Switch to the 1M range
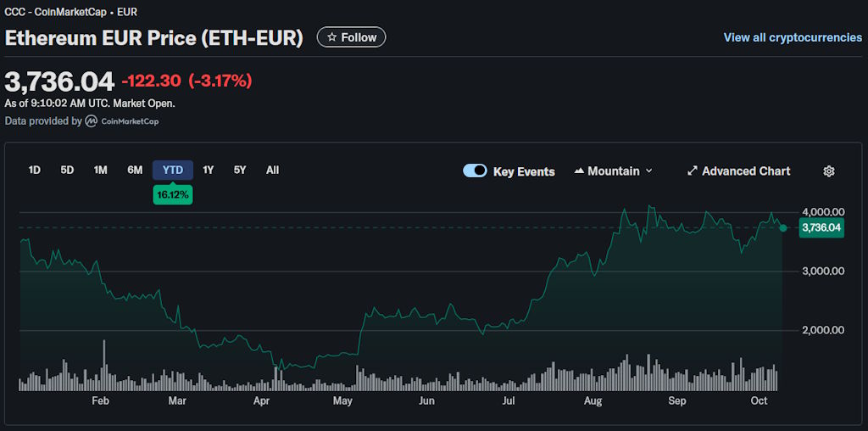 tap(101, 171)
